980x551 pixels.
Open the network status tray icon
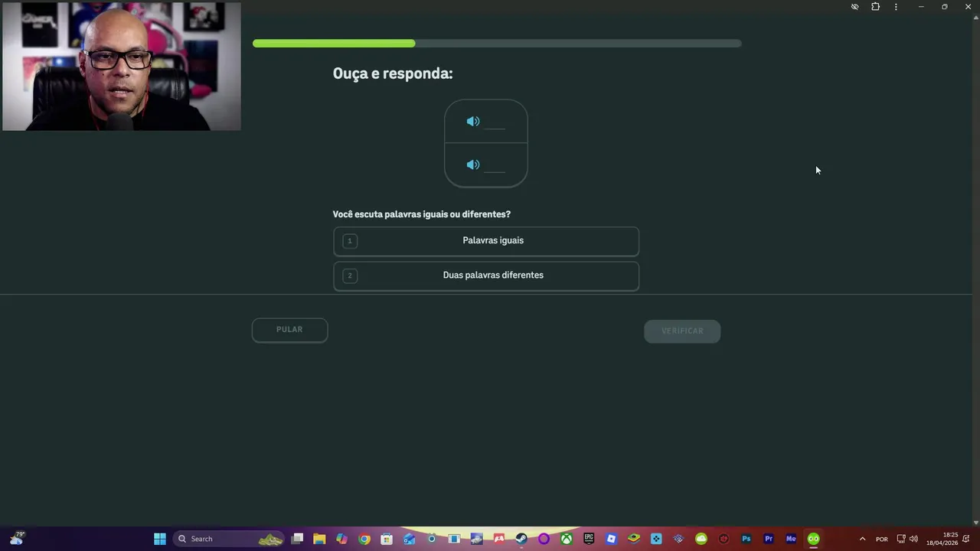[901, 539]
